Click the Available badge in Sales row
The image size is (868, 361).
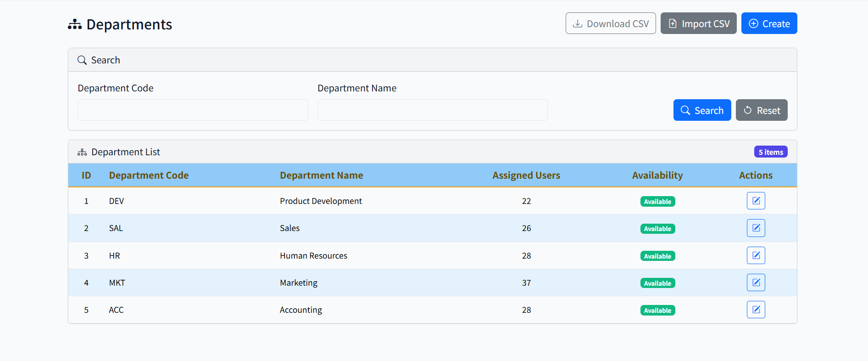point(657,229)
